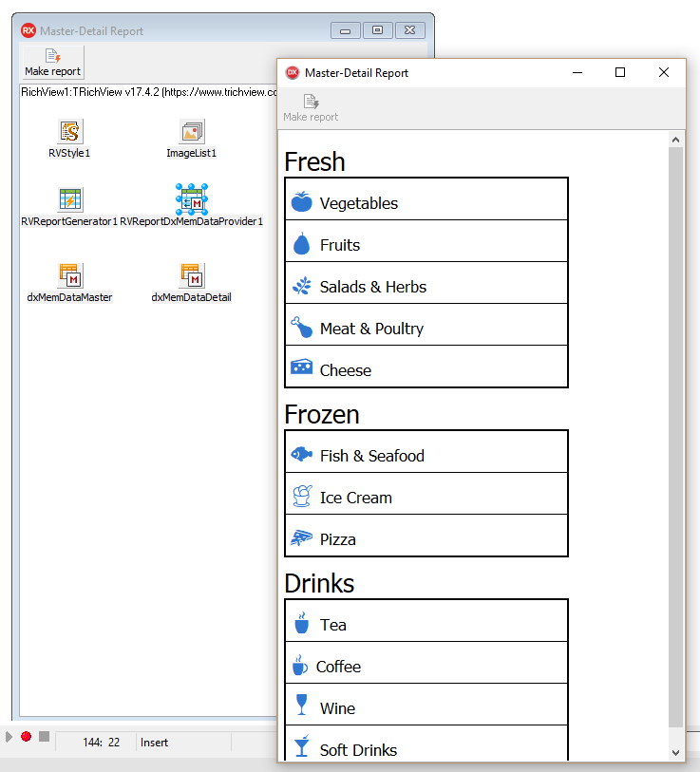Click the disabled Make report button in front window
The height and width of the screenshot is (772, 700).
click(311, 108)
